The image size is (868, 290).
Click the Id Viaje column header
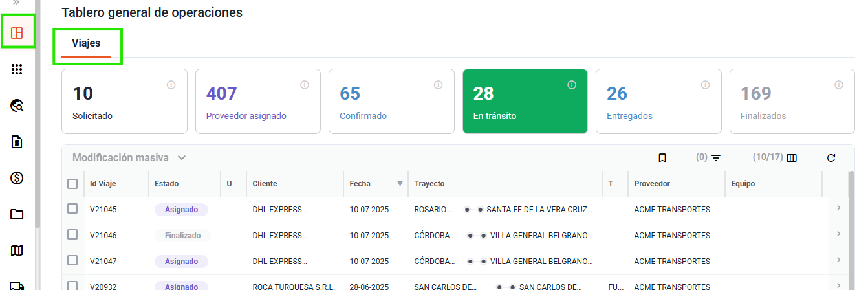coord(103,184)
